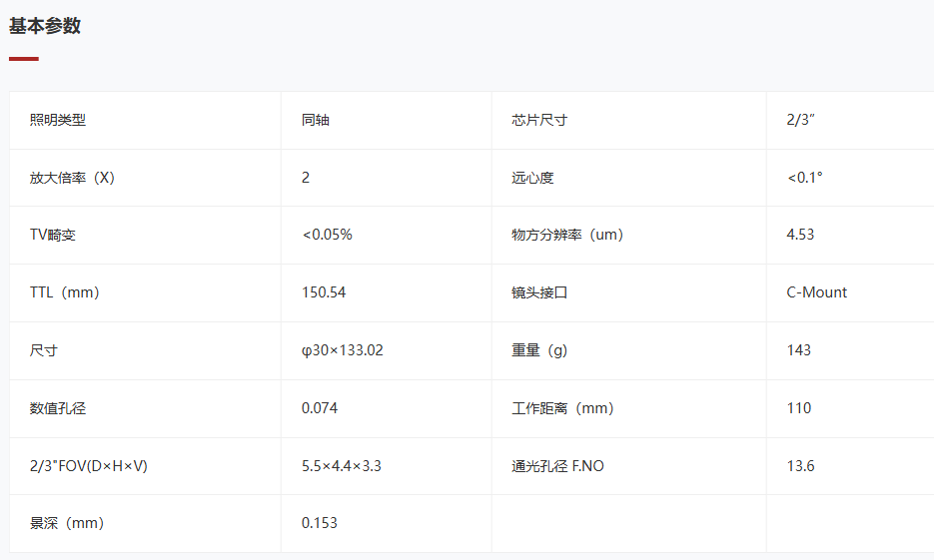Screen dimensions: 934x560
Task: Select the 尺寸 label in the table
Action: click(44, 350)
